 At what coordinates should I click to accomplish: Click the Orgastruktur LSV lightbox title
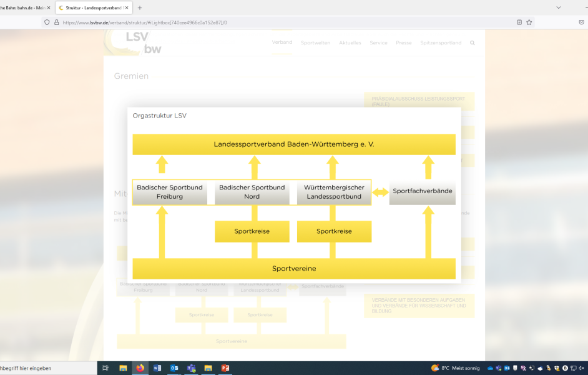(x=159, y=116)
